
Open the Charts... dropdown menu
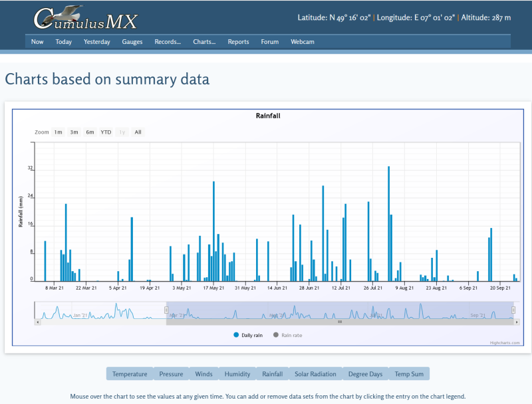pyautogui.click(x=204, y=42)
